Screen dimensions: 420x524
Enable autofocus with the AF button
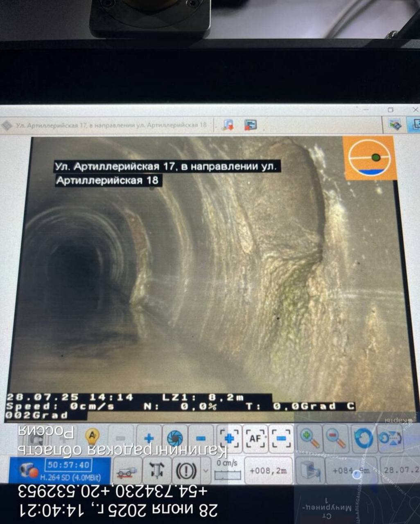pyautogui.click(x=255, y=438)
